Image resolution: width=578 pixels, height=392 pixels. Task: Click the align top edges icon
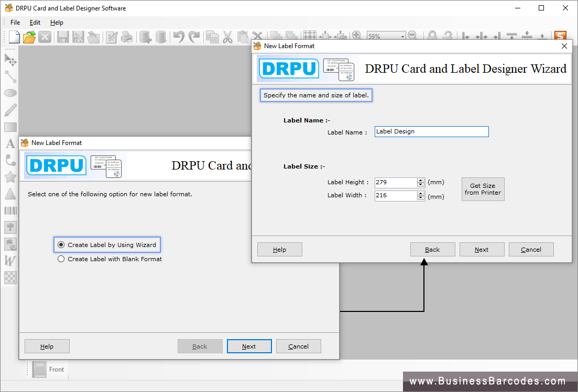(511, 36)
